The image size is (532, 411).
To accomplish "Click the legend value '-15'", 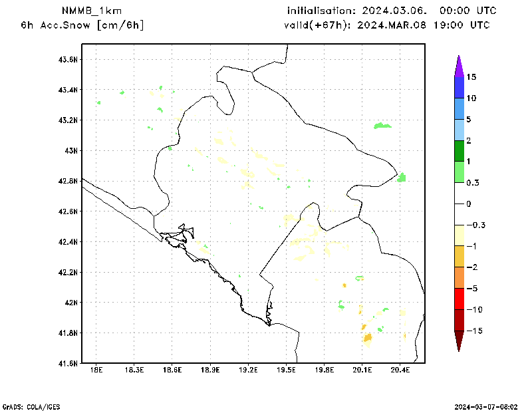I will click(x=475, y=331).
